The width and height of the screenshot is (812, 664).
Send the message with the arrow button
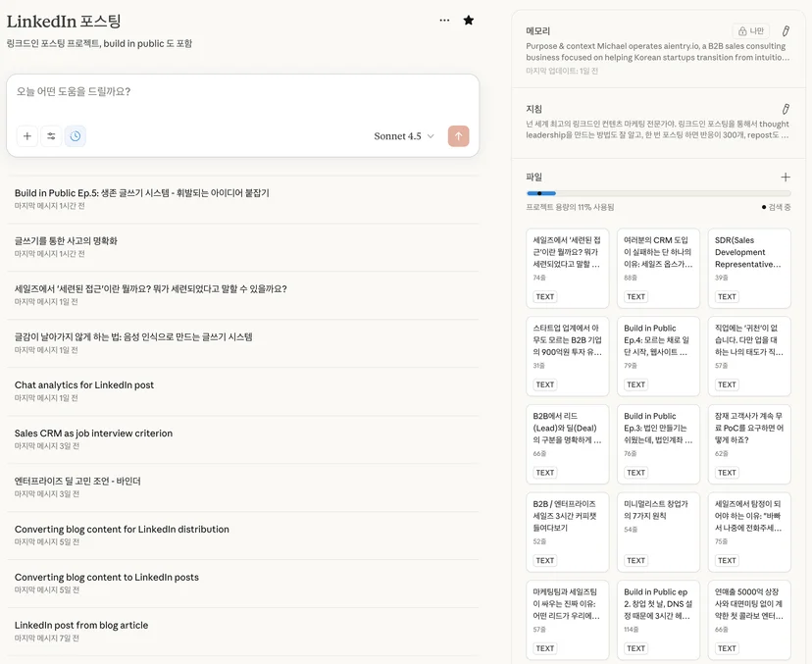click(458, 136)
